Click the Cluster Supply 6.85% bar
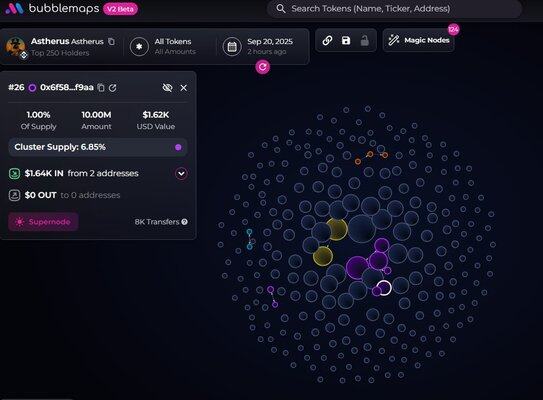Screen dimensions: 543x400 coord(98,147)
